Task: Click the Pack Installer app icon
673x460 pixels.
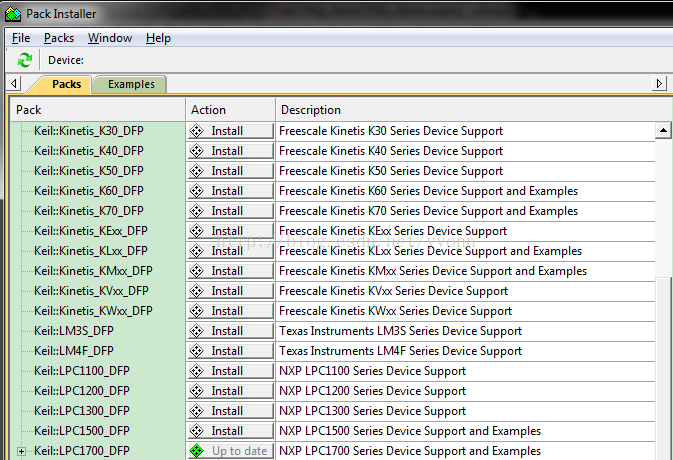Action: point(13,14)
